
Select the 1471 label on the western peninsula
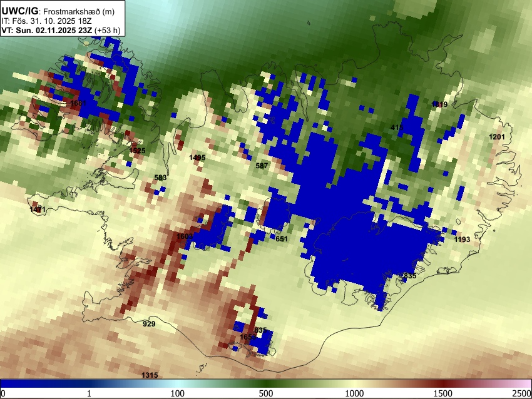38,210
